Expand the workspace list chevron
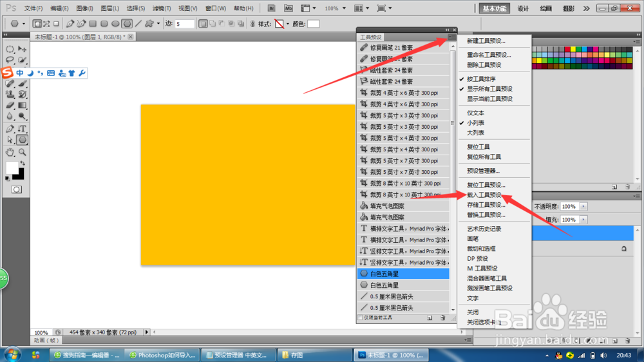644x362 pixels. click(x=587, y=8)
